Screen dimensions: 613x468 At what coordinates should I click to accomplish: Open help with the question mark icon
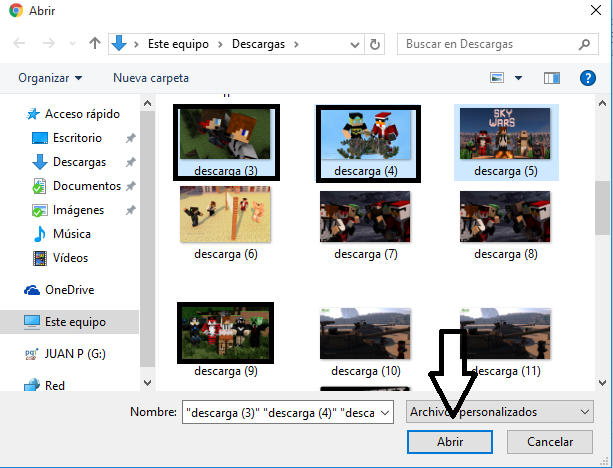click(588, 78)
